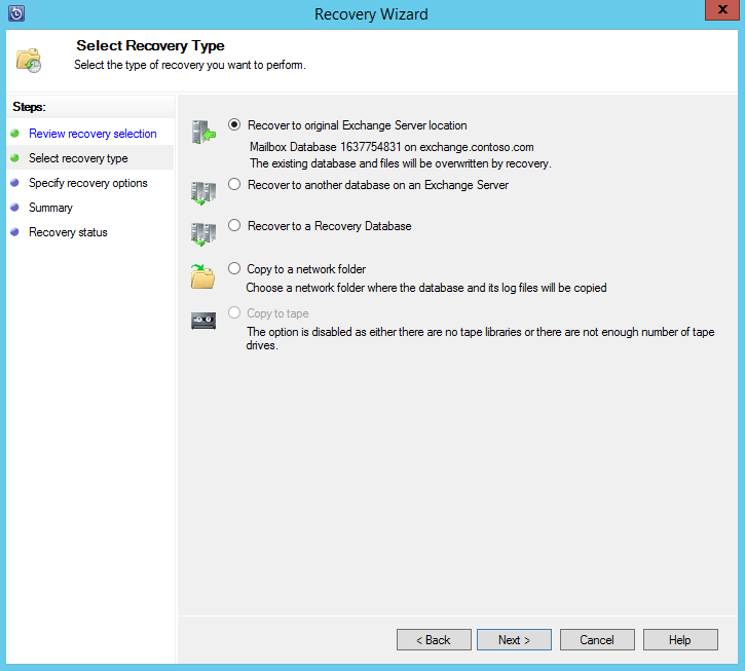Click Specify recovery options step
Viewport: 745px width, 671px height.
tap(88, 183)
